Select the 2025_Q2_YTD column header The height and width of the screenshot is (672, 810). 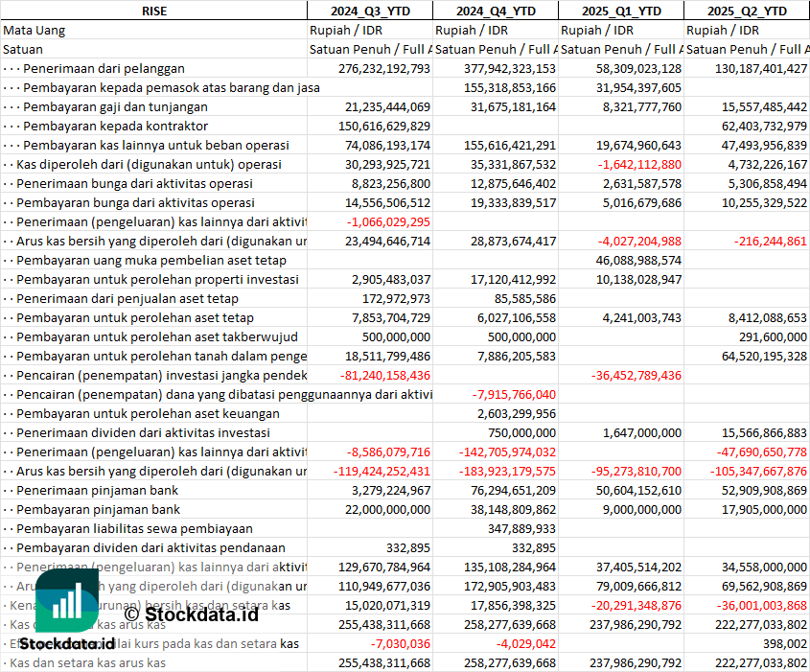[747, 11]
